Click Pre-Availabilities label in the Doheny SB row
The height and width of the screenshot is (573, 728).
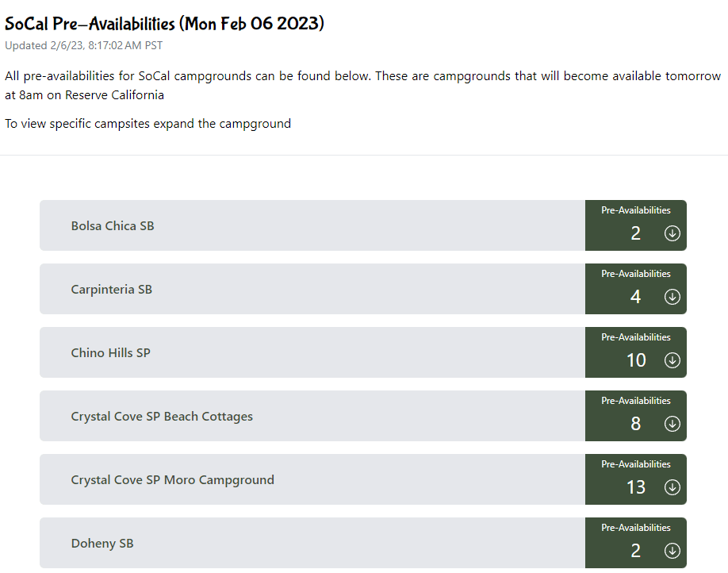click(x=635, y=528)
